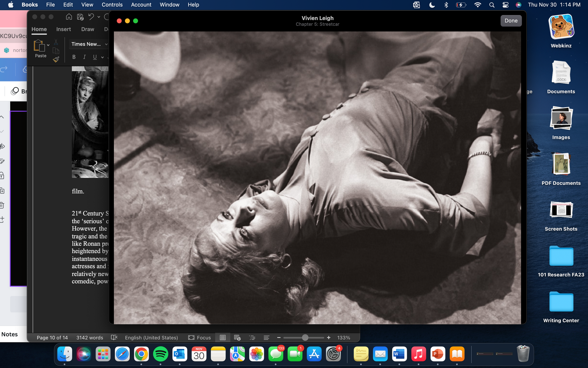Open the Window menu in menu bar
588x368 pixels.
169,5
